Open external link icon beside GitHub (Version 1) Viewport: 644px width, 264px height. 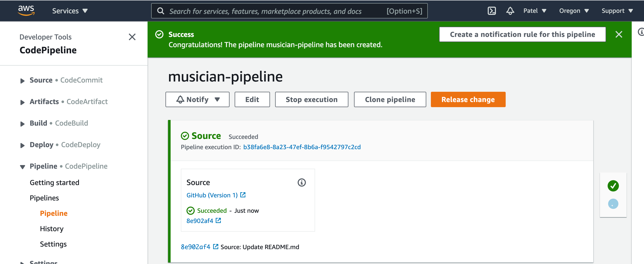[x=243, y=195]
